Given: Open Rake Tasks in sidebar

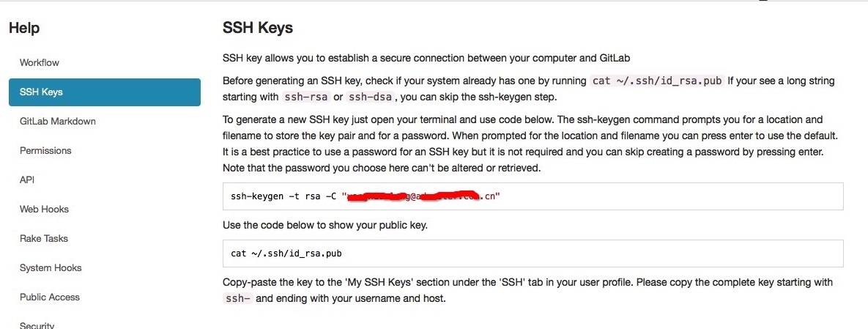Looking at the screenshot, I should point(44,239).
